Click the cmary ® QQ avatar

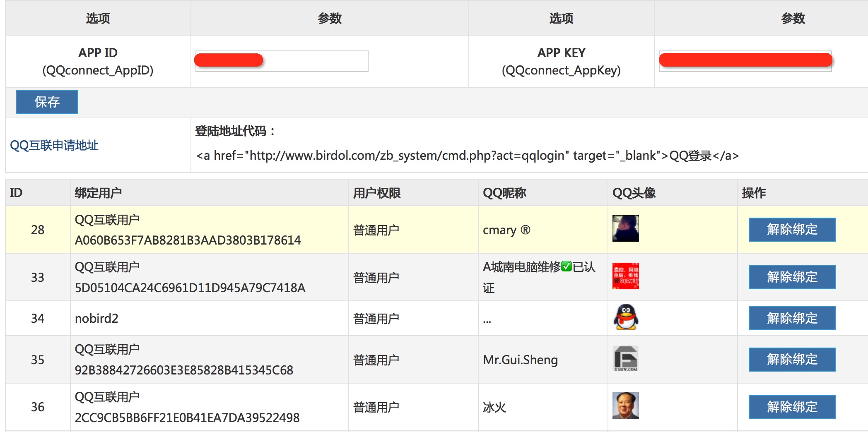click(626, 228)
